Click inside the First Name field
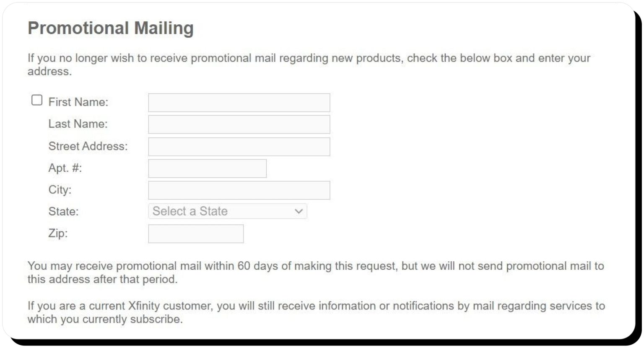 [x=238, y=102]
